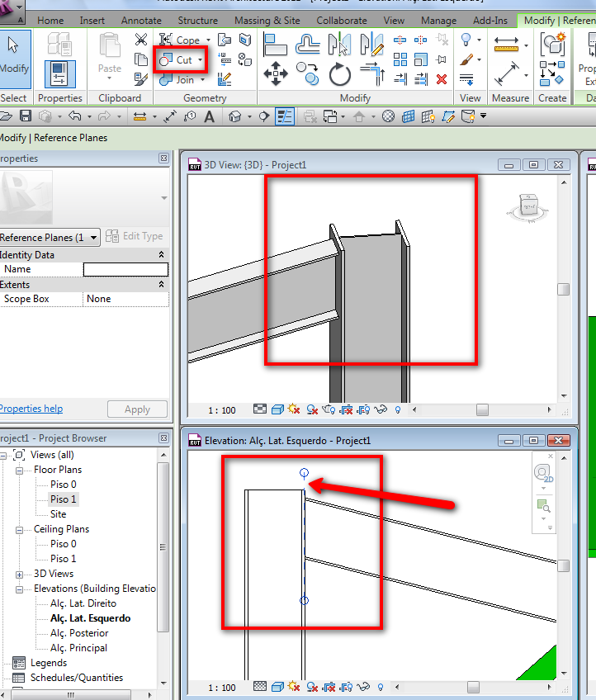Click the Elevation view horizontal scrollbar thumb
The height and width of the screenshot is (700, 596).
pos(473,687)
